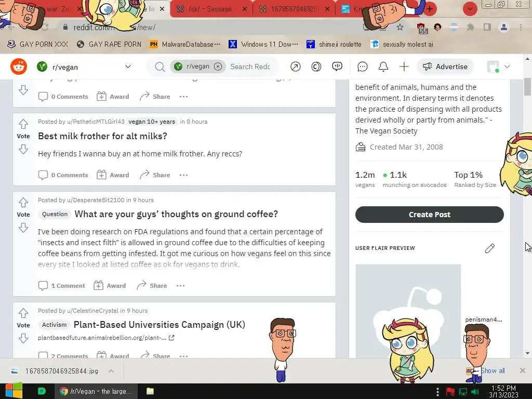Open user u/CelestineCrystal profile
This screenshot has height=399, width=532.
[92, 311]
